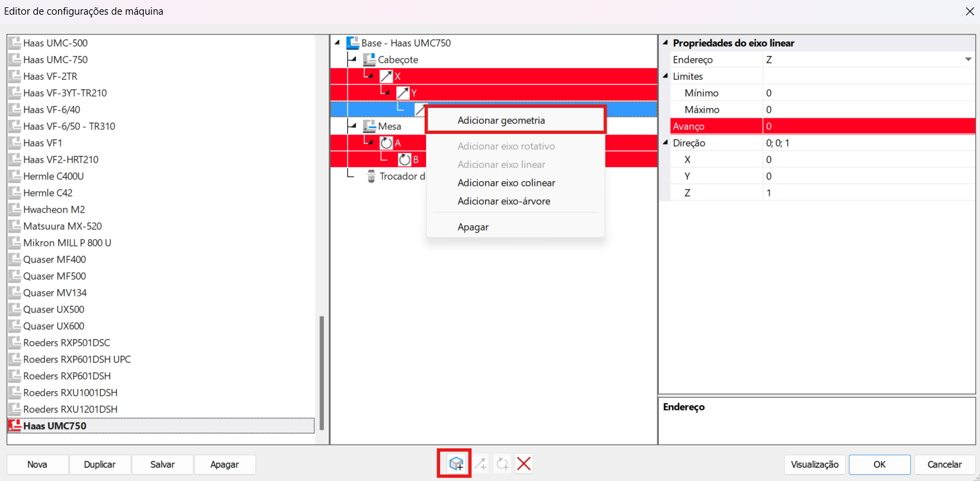
Task: Click the Mesa geometry icon in the tree
Action: point(369,127)
